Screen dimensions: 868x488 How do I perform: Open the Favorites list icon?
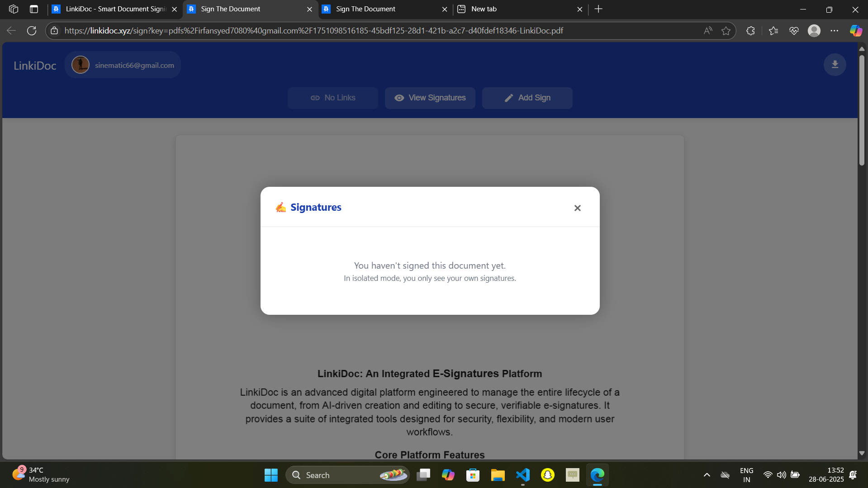pyautogui.click(x=773, y=31)
